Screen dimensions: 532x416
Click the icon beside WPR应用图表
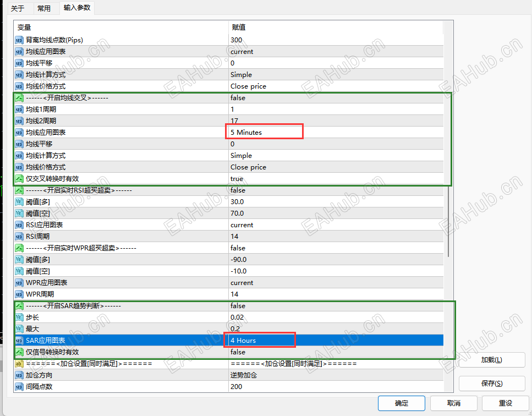(x=19, y=283)
